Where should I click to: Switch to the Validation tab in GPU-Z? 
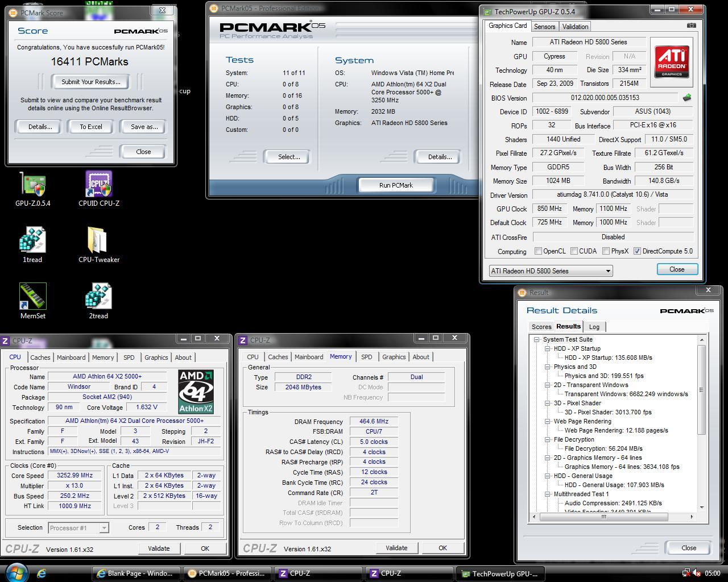pyautogui.click(x=575, y=27)
